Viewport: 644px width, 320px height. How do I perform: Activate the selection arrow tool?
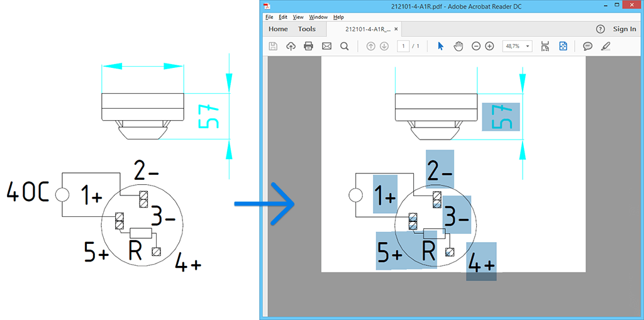(x=441, y=46)
